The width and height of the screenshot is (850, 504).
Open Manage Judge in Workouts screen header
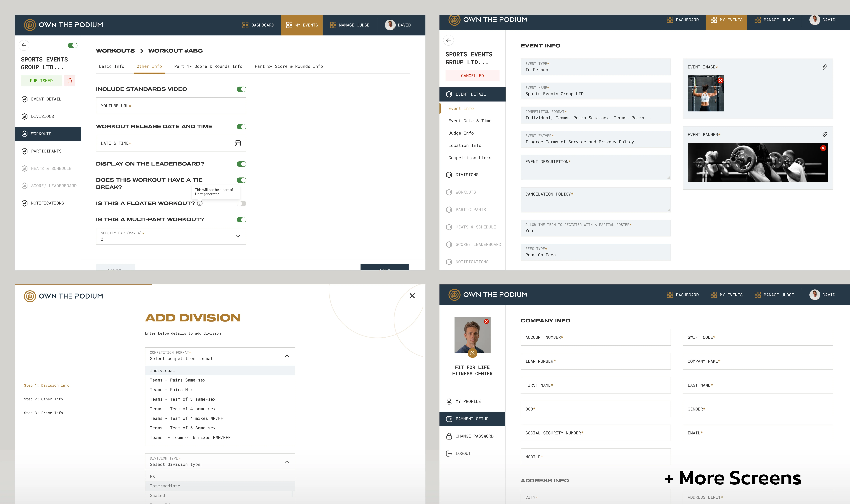point(350,25)
